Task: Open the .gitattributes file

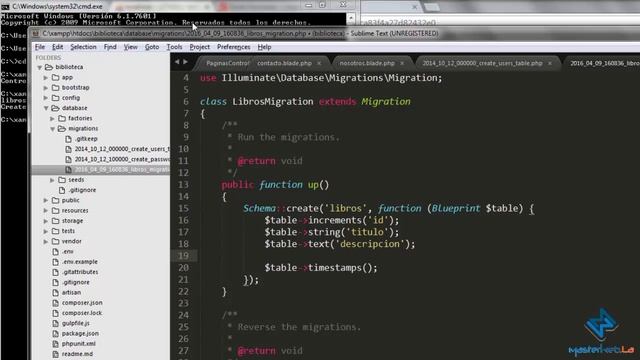Action: (80, 272)
